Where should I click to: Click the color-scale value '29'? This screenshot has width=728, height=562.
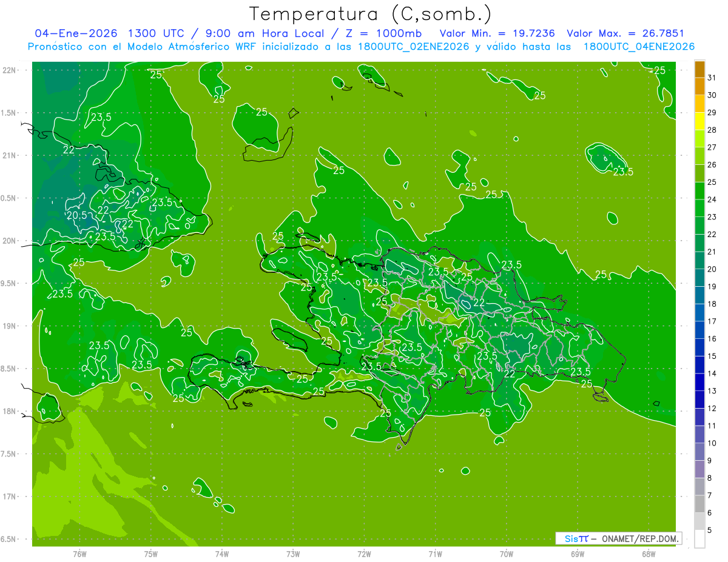(712, 113)
